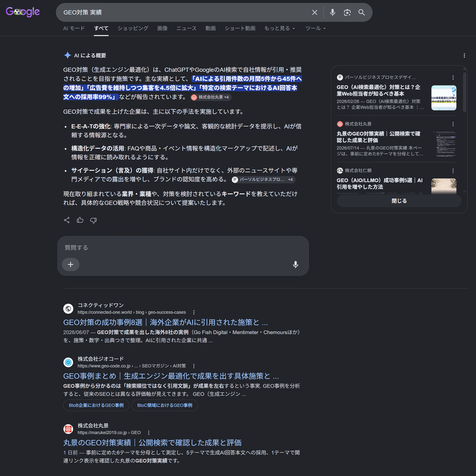Click the E-E-A-Tの強化 bullet heading
476x476 pixels.
tap(91, 127)
